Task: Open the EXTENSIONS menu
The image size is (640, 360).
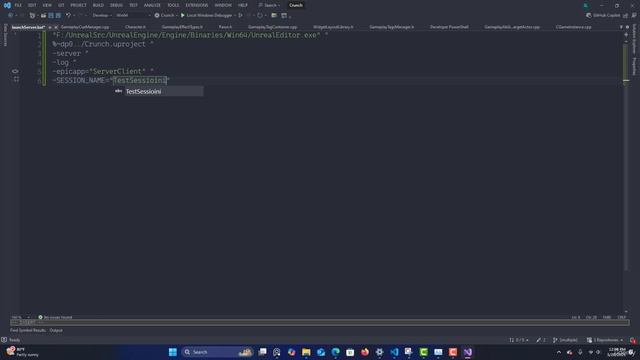Action: [x=197, y=5]
